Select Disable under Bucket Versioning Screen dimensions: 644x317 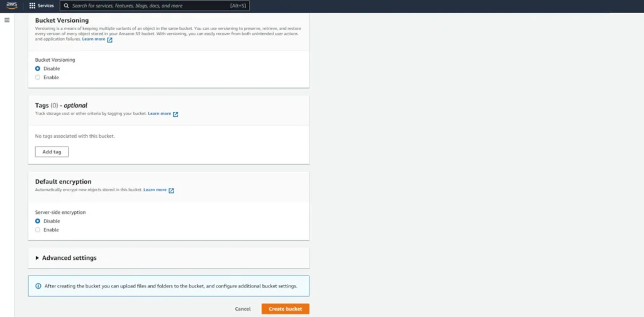38,69
